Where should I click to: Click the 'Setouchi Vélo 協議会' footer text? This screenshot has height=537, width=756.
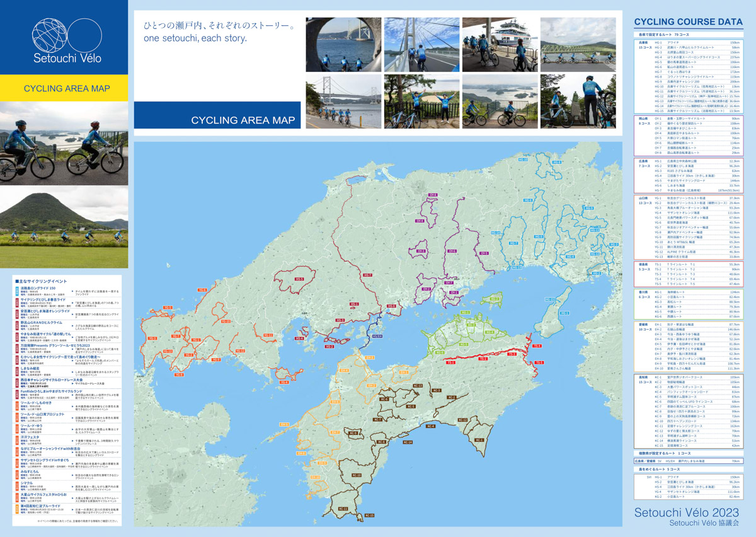[x=704, y=523]
